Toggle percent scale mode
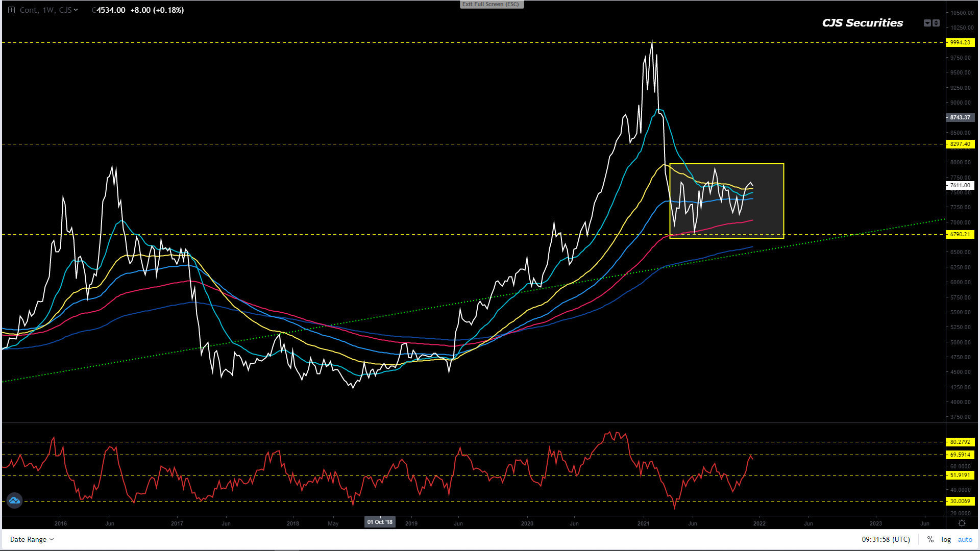 click(x=930, y=539)
